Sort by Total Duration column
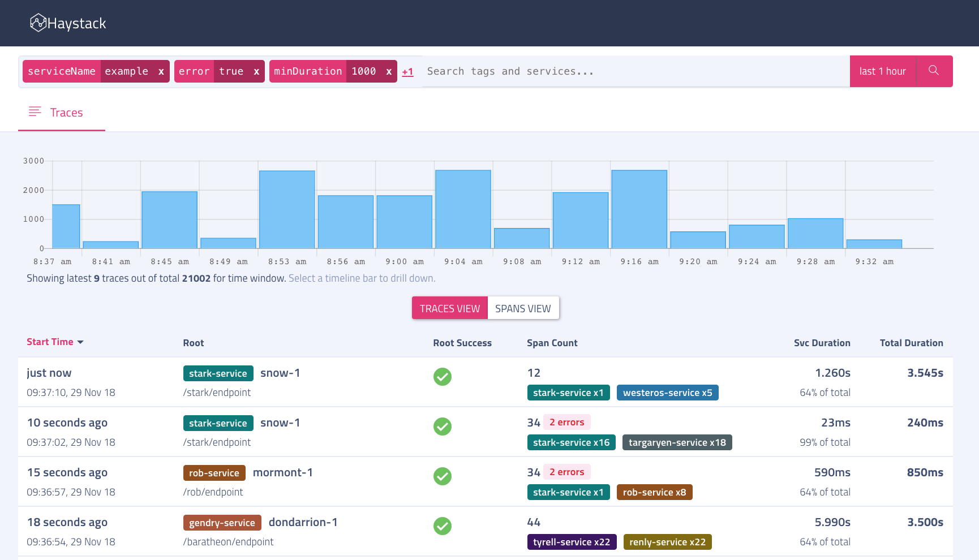This screenshot has height=560, width=979. [911, 343]
